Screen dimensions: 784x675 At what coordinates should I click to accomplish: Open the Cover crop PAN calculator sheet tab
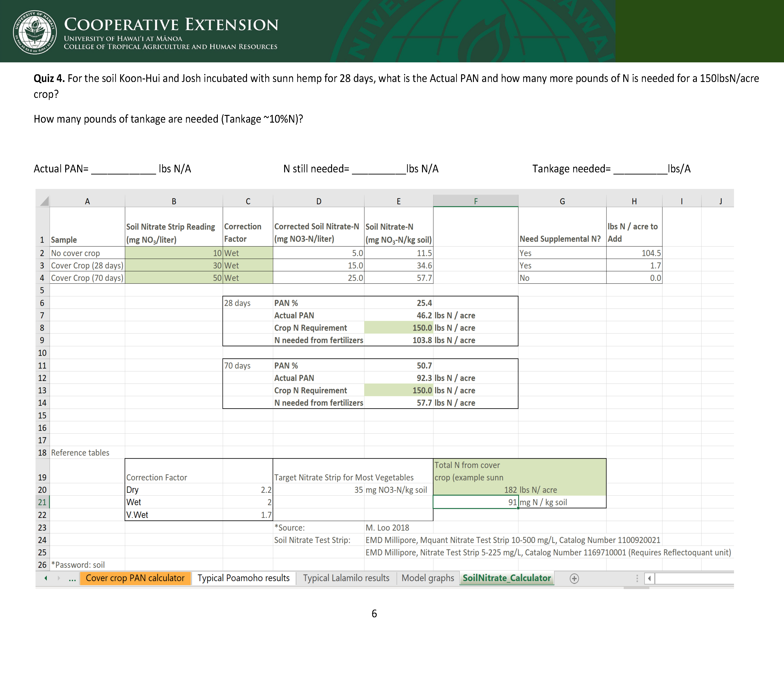pos(135,578)
